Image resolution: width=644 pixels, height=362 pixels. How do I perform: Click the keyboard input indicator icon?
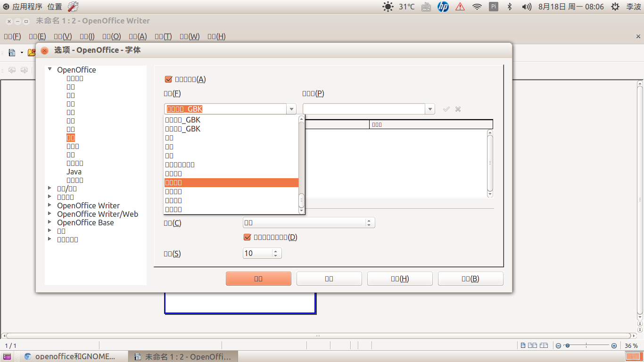pos(426,7)
